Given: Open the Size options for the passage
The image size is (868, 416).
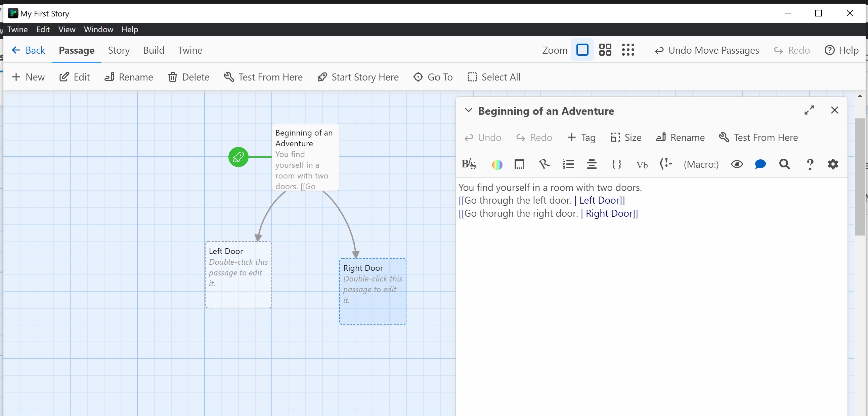Looking at the screenshot, I should [x=626, y=137].
